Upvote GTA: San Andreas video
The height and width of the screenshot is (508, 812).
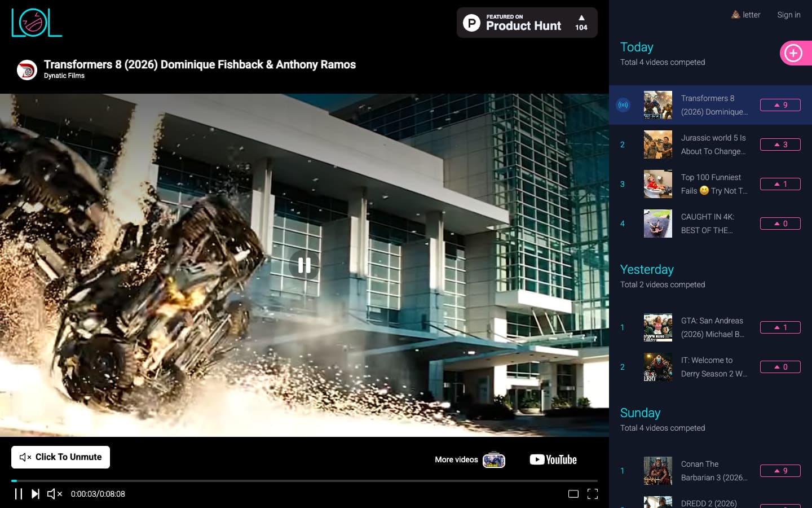(780, 327)
